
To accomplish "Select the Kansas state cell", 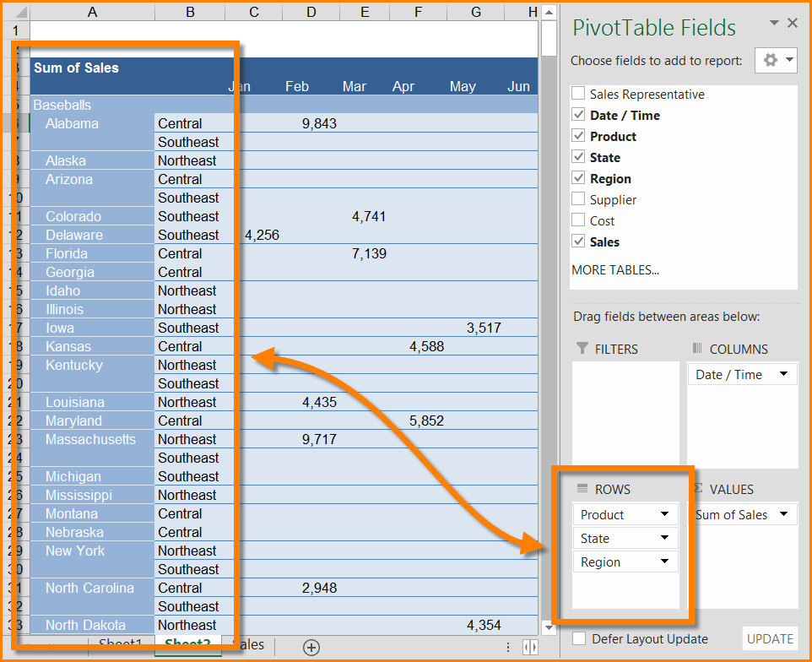I will click(x=68, y=346).
